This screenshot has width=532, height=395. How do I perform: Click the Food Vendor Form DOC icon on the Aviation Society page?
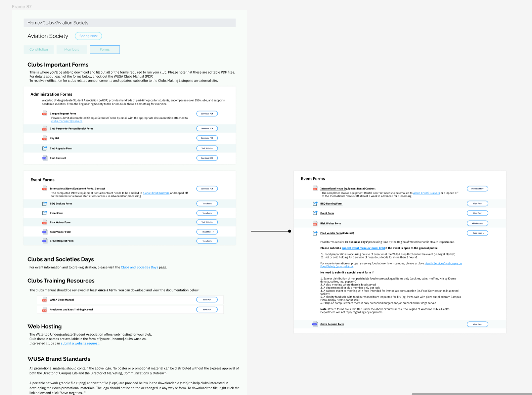point(44,232)
